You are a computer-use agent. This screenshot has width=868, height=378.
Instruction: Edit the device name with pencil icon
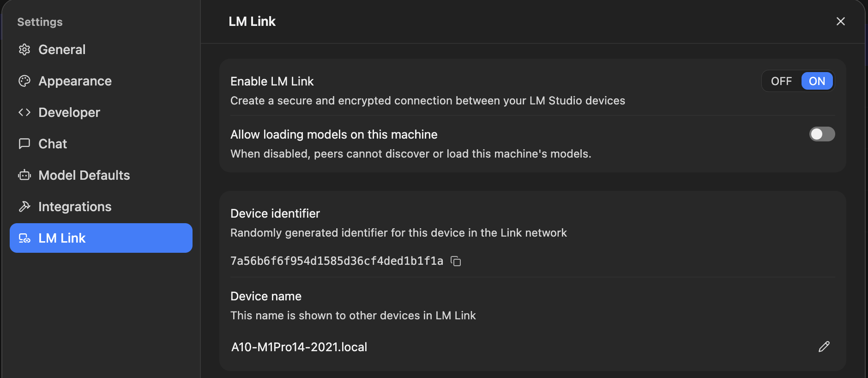tap(824, 347)
